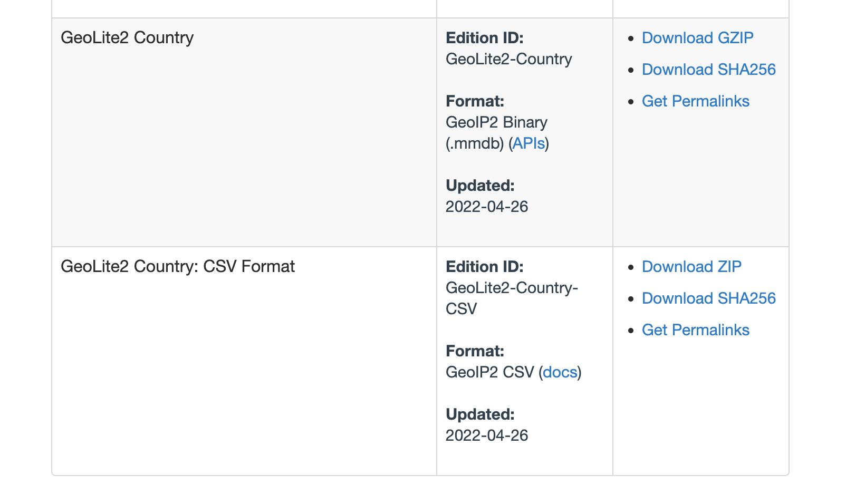Click the Format label in the Country row
The width and height of the screenshot is (846, 504).
point(475,101)
